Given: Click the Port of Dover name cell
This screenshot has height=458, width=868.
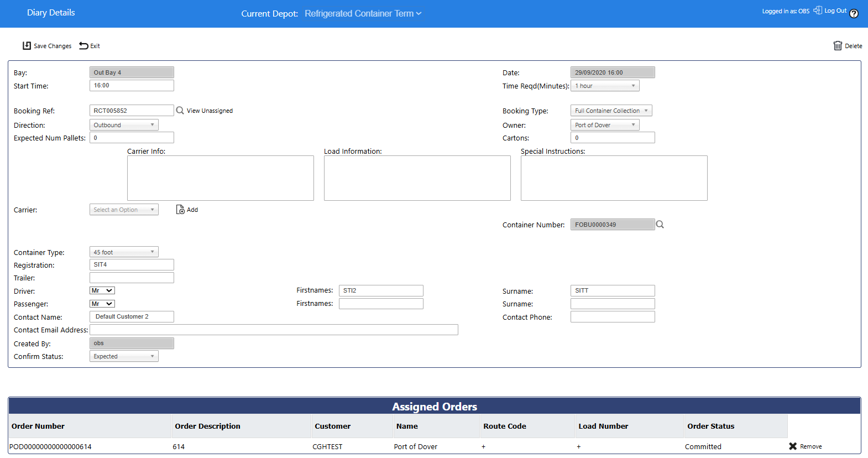Looking at the screenshot, I should click(416, 446).
